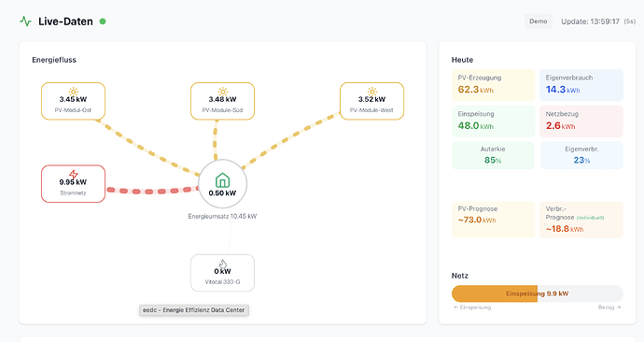Click the Eigenverbrauch 14.3 kWh tile
Viewport: 644px width, 342px height.
(x=581, y=85)
